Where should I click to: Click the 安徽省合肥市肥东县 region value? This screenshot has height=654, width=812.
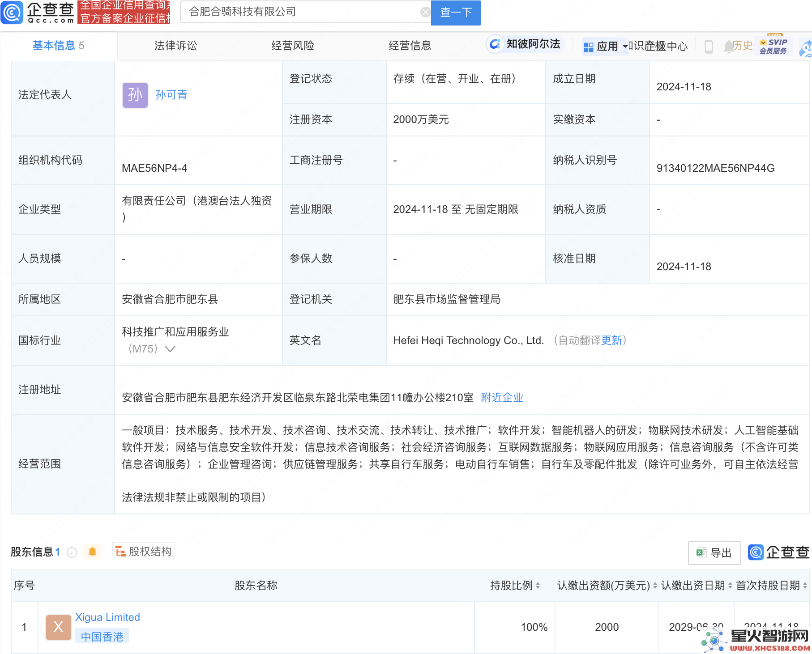tap(170, 299)
